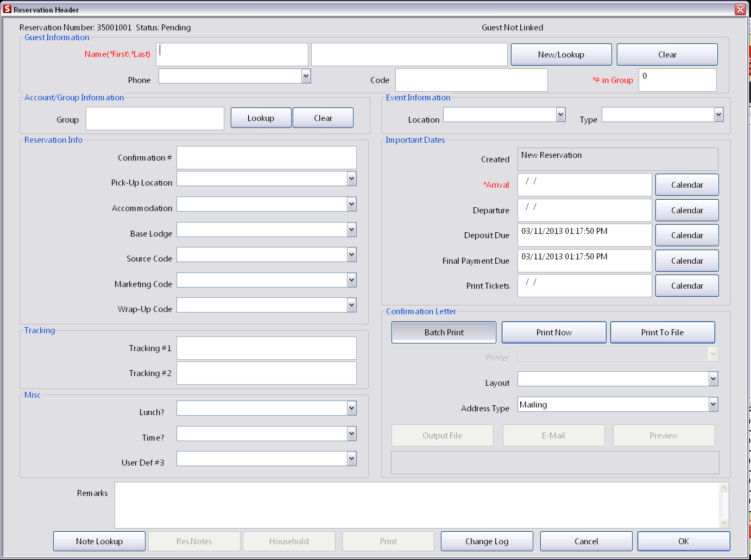Open the Source Code dropdown
Image resolution: width=751 pixels, height=560 pixels.
point(352,254)
